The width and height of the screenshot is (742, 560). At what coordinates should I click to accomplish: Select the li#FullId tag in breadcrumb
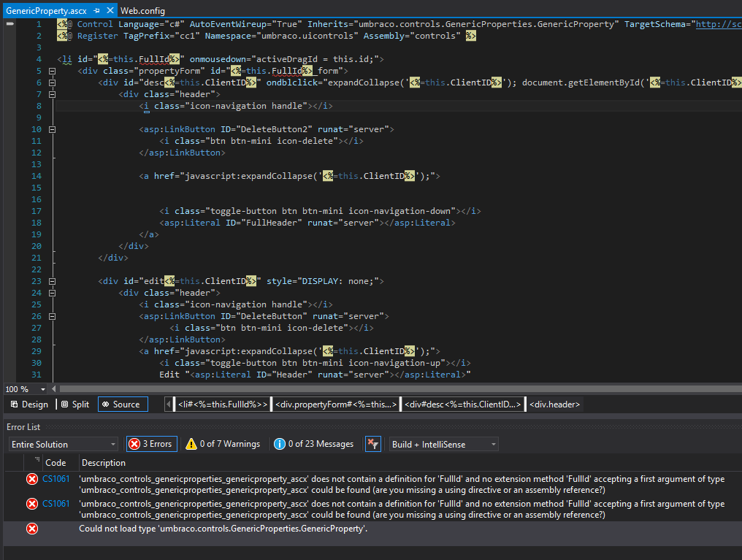pos(223,404)
